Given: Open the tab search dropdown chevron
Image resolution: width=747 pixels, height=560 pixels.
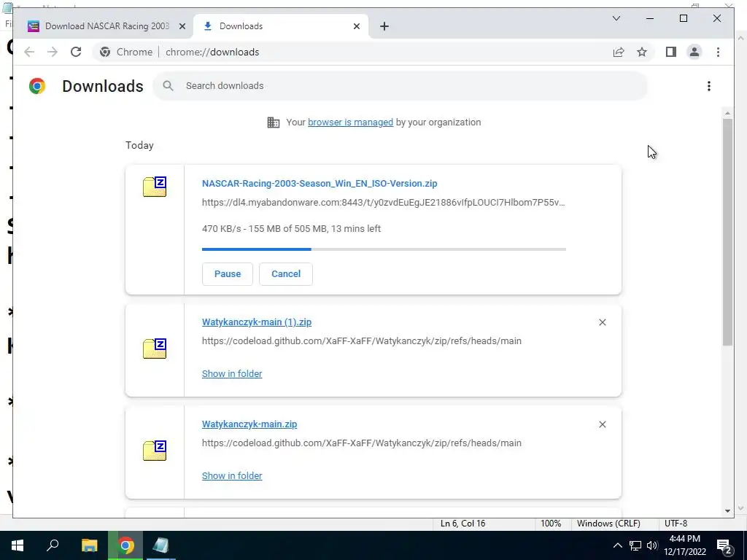Looking at the screenshot, I should (x=616, y=18).
